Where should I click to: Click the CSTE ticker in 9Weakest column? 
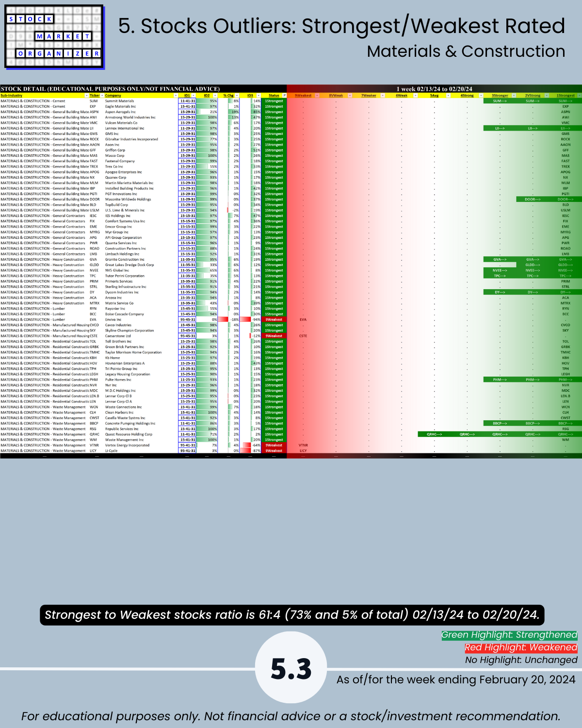[303, 336]
